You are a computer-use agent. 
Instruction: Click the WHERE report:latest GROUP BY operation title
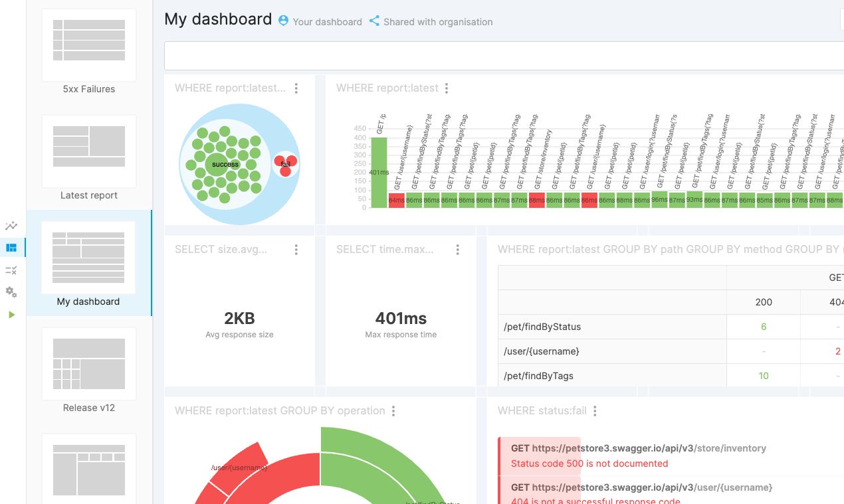click(x=280, y=411)
